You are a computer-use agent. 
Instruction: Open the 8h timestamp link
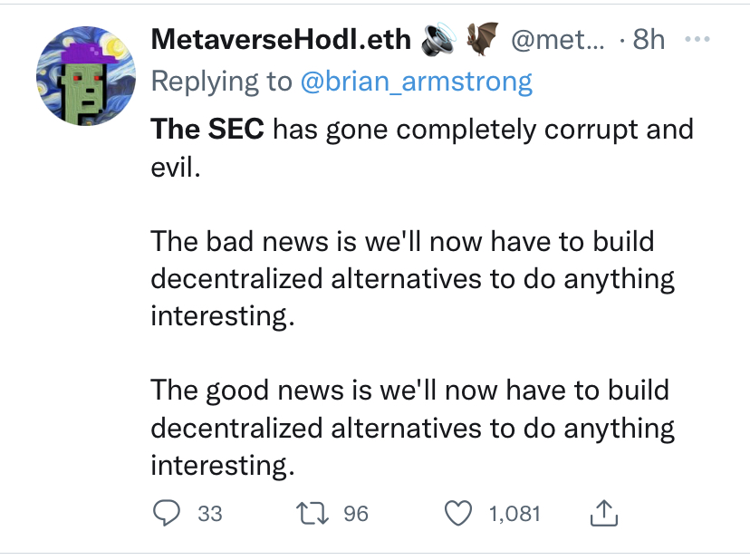[x=649, y=40]
